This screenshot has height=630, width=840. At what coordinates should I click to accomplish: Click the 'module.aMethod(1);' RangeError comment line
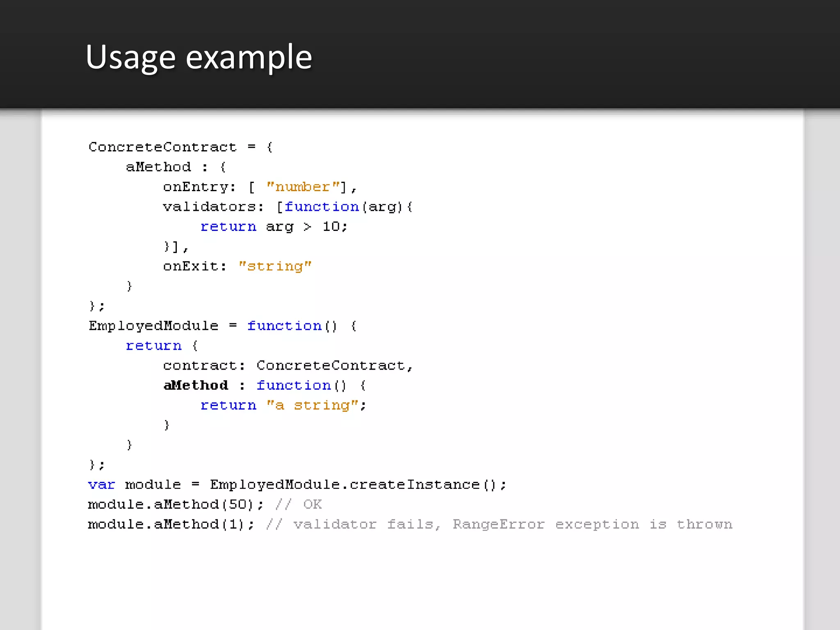click(410, 524)
